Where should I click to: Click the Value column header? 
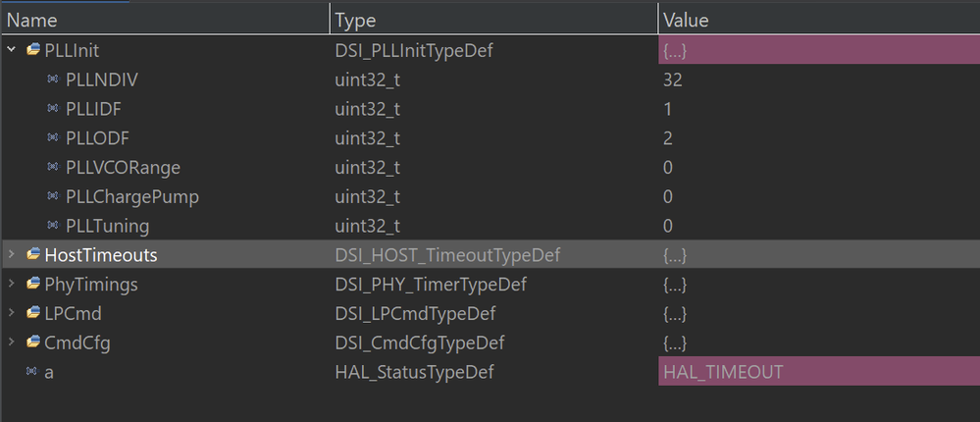pos(686,20)
